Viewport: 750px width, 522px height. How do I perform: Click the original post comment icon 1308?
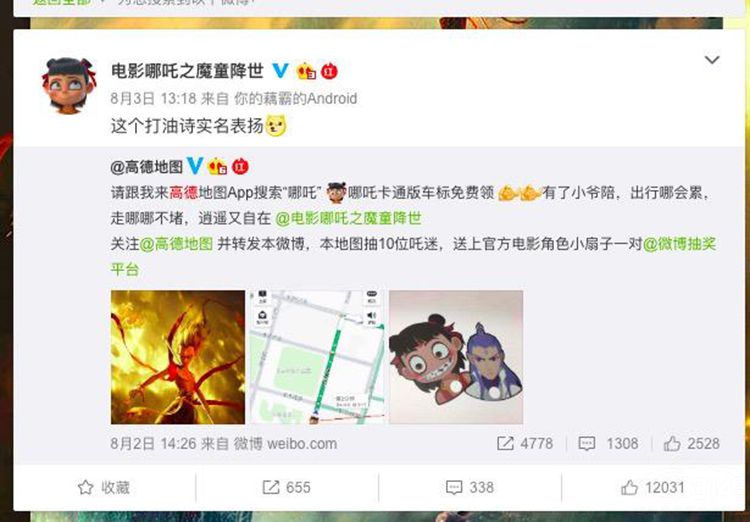pyautogui.click(x=608, y=444)
